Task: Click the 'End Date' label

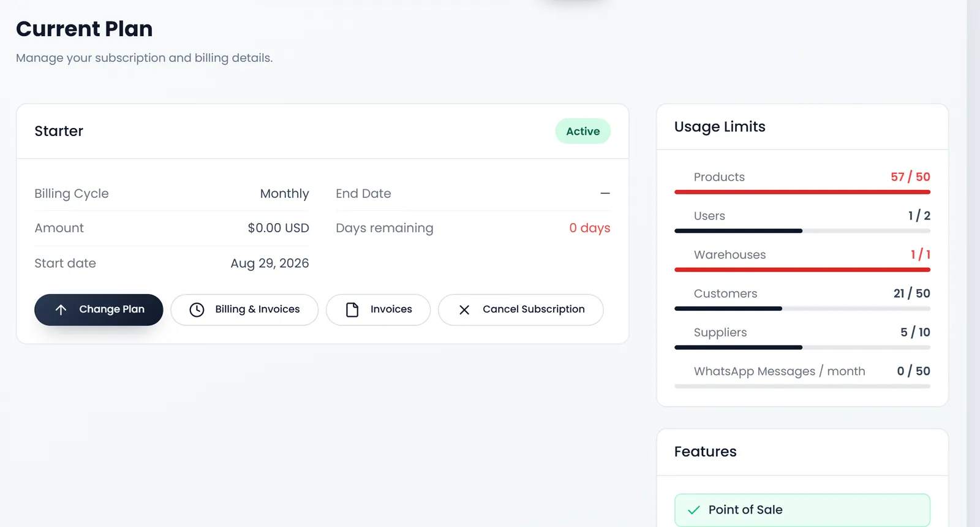Action: 363,194
